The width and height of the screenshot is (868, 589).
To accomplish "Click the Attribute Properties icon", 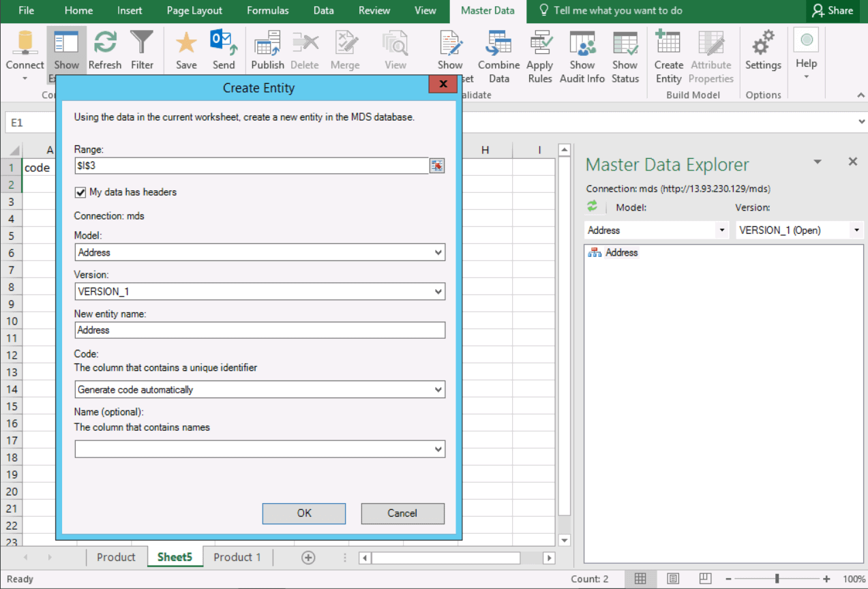I will [711, 42].
